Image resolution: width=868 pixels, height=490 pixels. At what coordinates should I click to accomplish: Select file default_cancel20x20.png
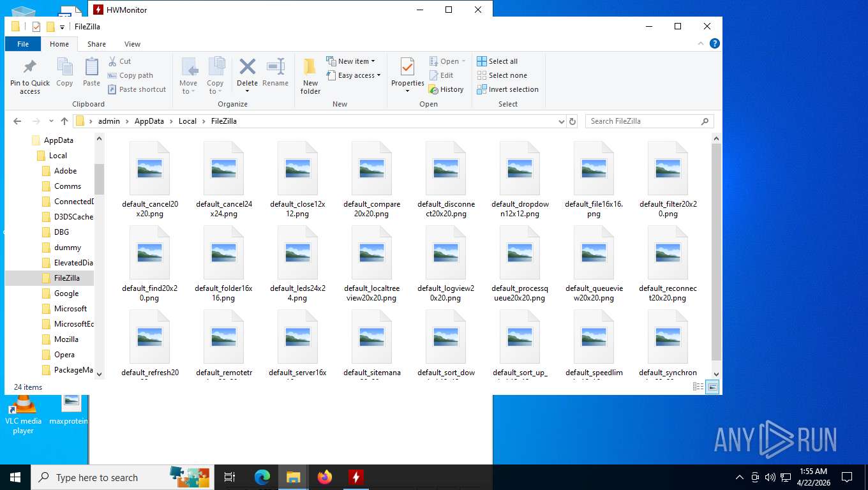150,179
